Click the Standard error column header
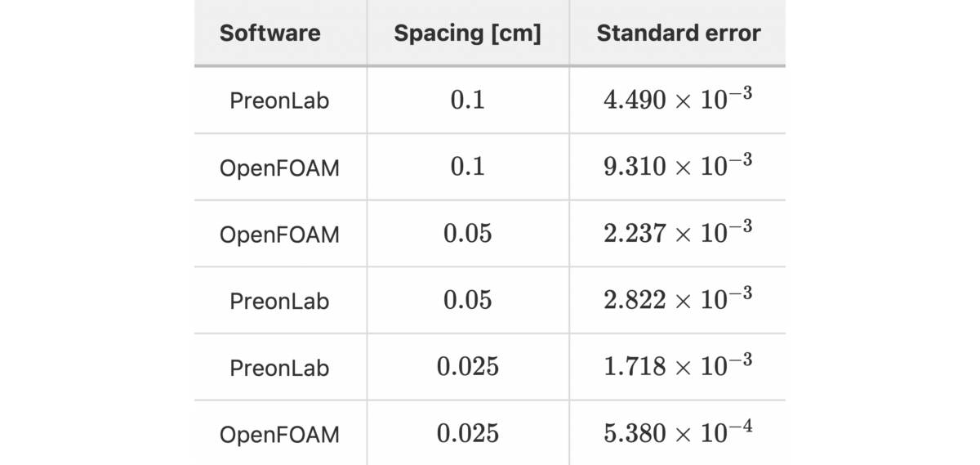 pyautogui.click(x=678, y=34)
